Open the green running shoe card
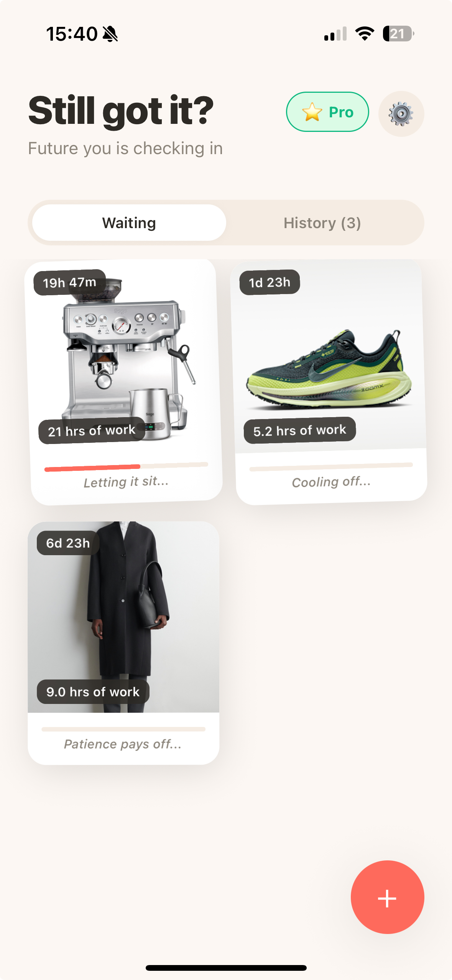Screen dimensions: 452x980 click(x=329, y=382)
